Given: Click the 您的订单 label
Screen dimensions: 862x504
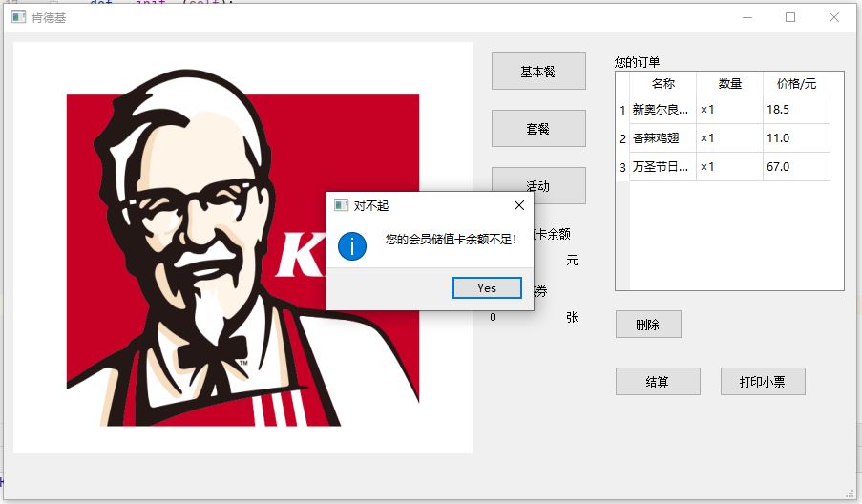Looking at the screenshot, I should (637, 62).
